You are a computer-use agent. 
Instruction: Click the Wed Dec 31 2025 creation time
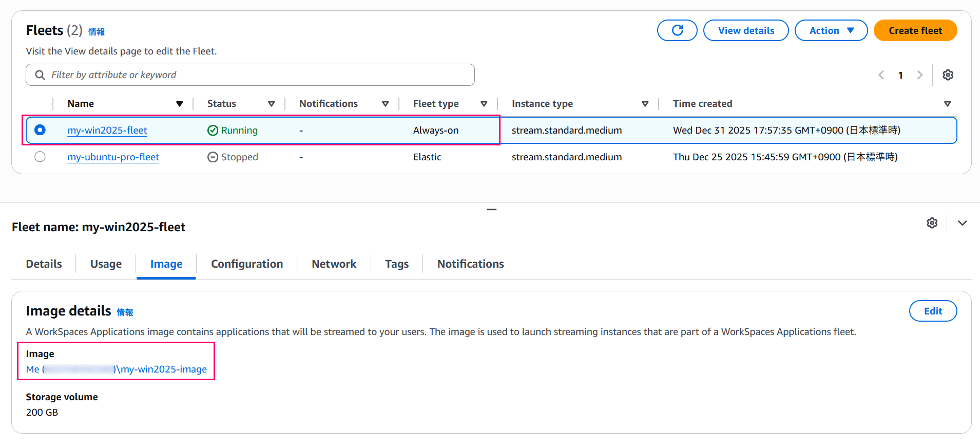tap(786, 131)
